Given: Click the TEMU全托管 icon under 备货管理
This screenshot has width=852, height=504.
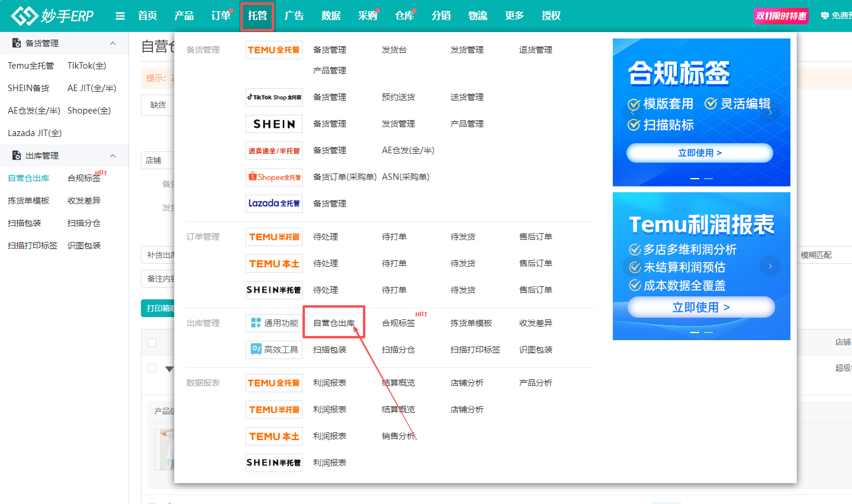Looking at the screenshot, I should click(274, 50).
